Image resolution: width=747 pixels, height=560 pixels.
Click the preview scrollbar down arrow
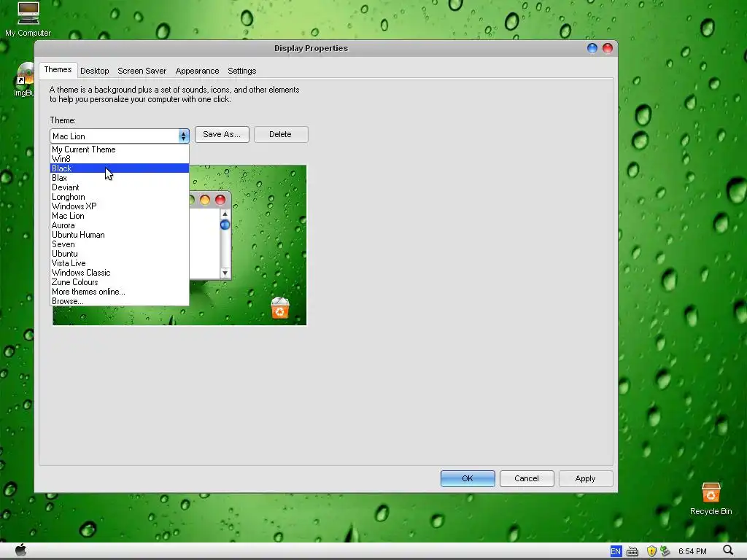(225, 273)
